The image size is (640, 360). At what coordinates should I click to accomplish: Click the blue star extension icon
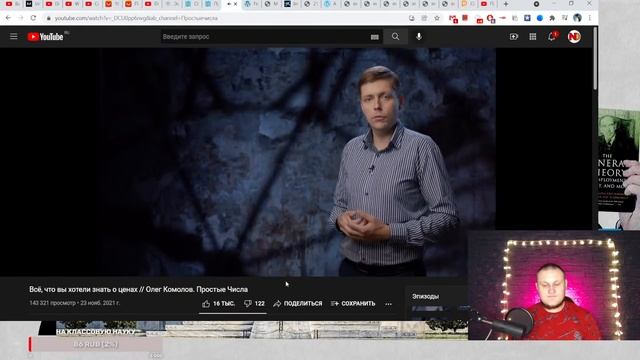(527, 18)
